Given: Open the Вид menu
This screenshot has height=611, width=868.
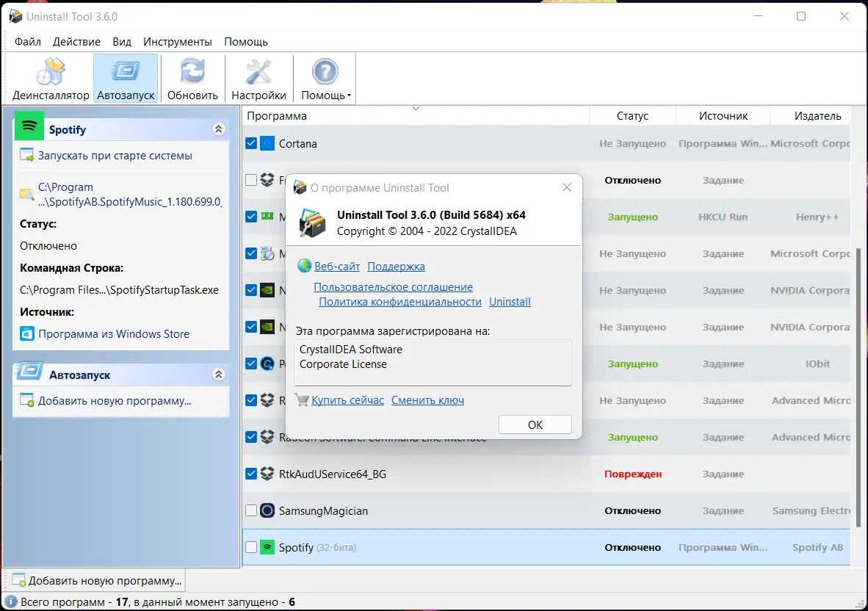Looking at the screenshot, I should point(122,42).
